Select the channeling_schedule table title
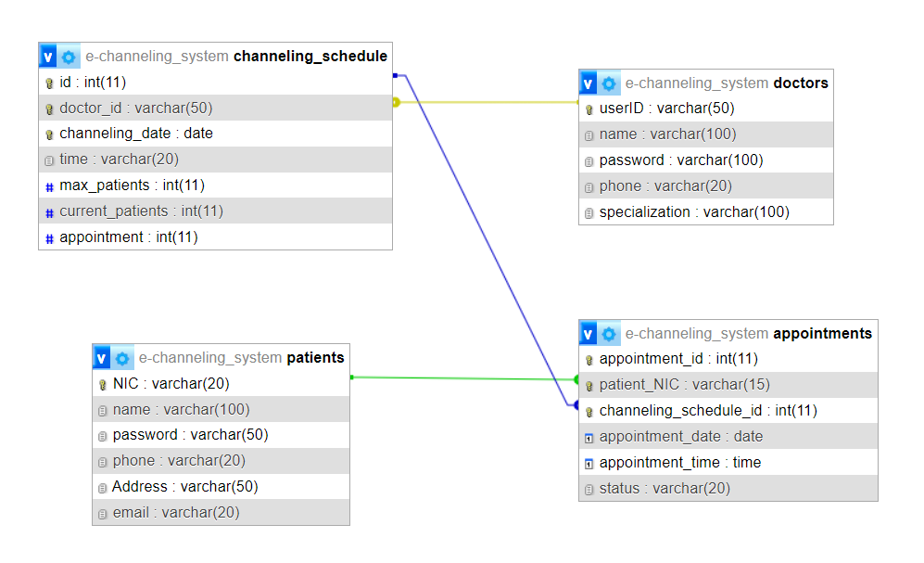Image resolution: width=924 pixels, height=563 pixels. point(310,57)
